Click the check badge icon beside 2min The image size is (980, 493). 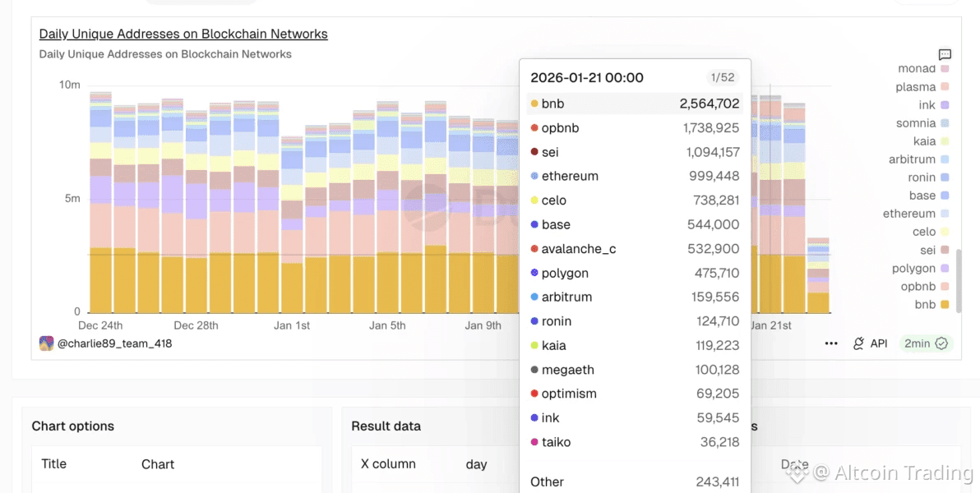click(942, 343)
